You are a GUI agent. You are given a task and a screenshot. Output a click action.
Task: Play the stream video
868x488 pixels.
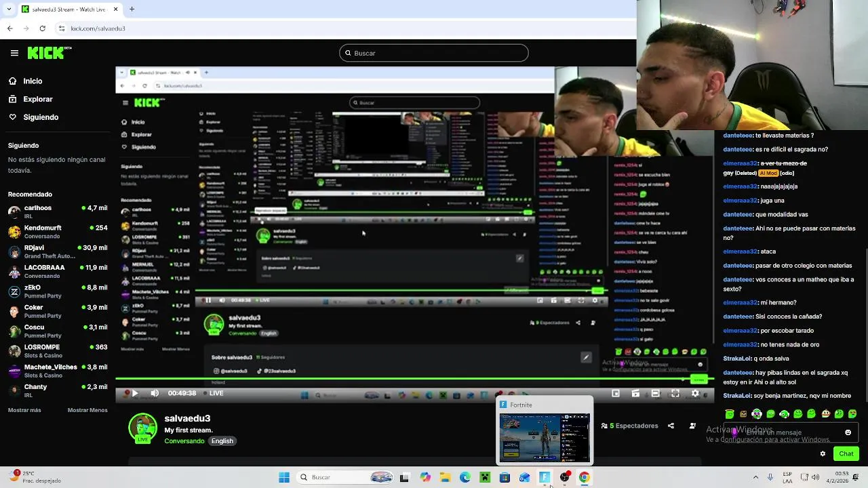[134, 393]
